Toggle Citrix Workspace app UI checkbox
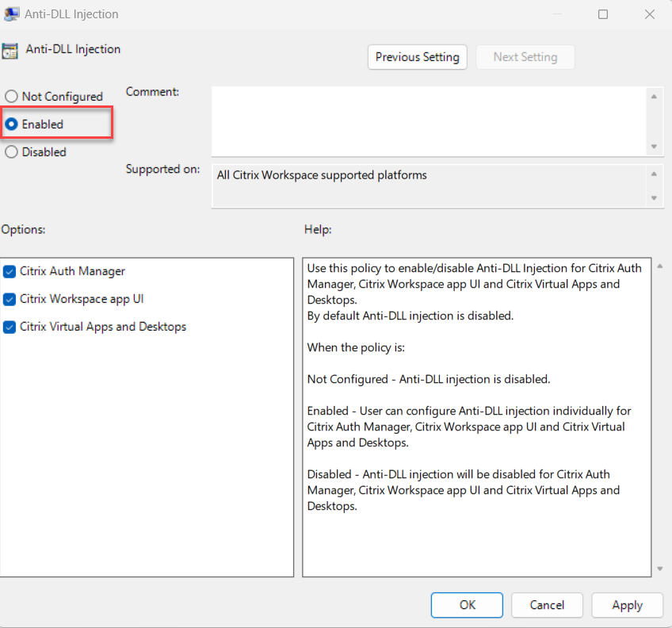This screenshot has height=628, width=672. point(10,300)
